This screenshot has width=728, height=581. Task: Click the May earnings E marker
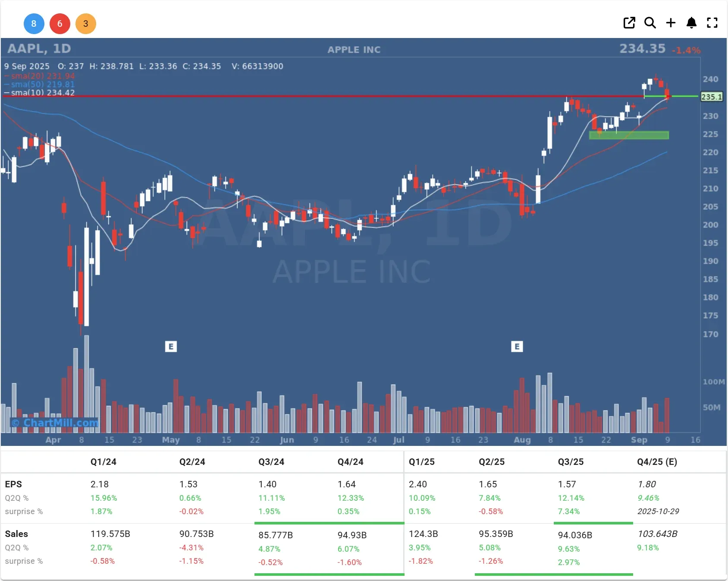(x=171, y=346)
